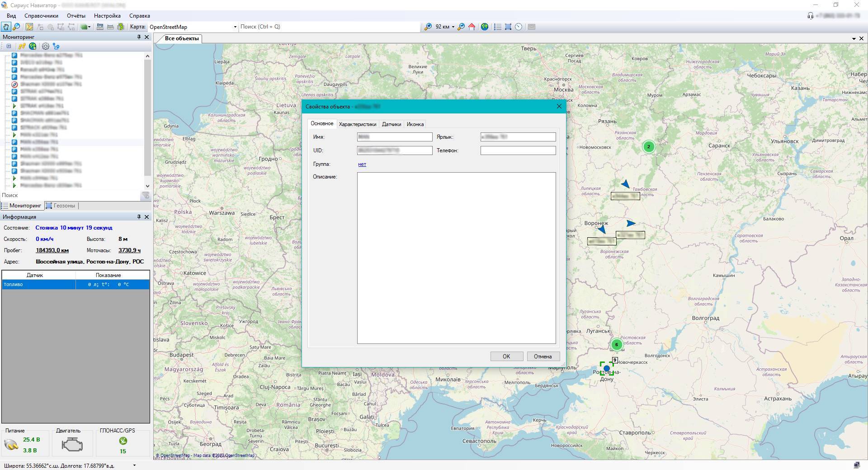Toggle pin on the Monitoring panel
This screenshot has width=868, height=470.
point(139,37)
